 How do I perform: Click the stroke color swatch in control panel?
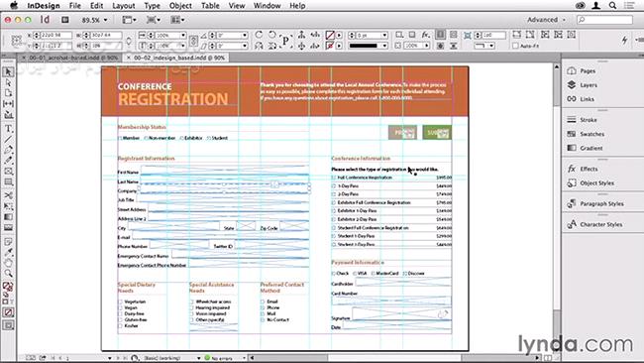coord(330,46)
